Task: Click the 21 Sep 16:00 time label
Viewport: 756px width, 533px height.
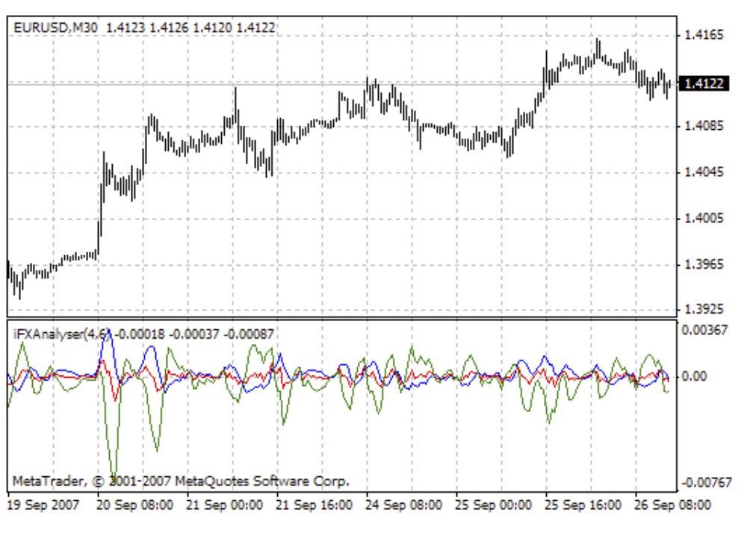Action: pyautogui.click(x=314, y=505)
